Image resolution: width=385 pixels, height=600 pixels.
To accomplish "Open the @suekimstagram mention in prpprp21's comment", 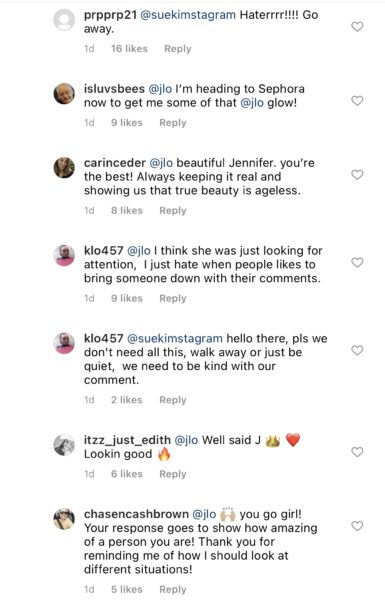I will coord(188,15).
